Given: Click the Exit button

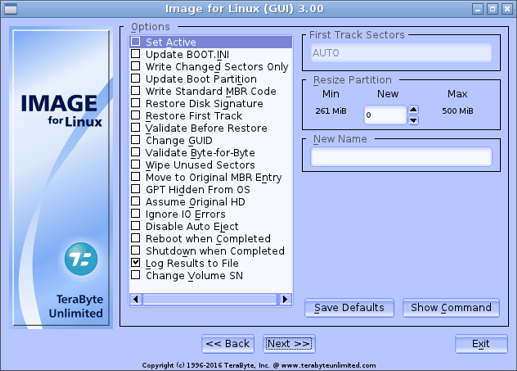Looking at the screenshot, I should click(481, 344).
